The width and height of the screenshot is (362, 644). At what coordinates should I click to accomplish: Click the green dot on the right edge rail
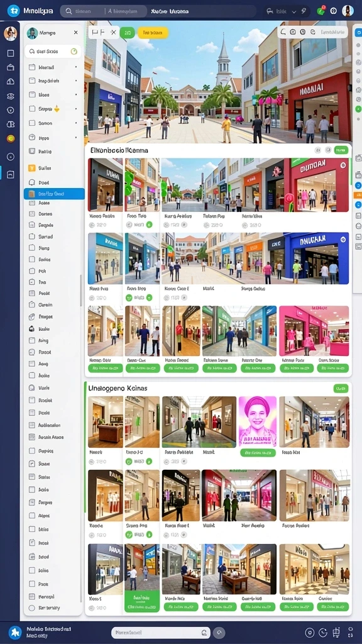click(358, 109)
